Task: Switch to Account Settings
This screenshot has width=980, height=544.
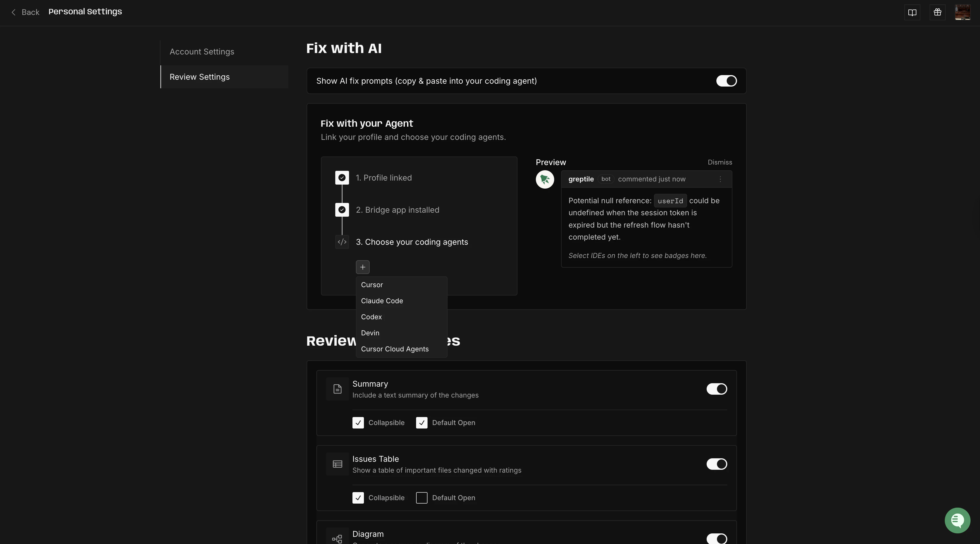Action: click(x=202, y=51)
